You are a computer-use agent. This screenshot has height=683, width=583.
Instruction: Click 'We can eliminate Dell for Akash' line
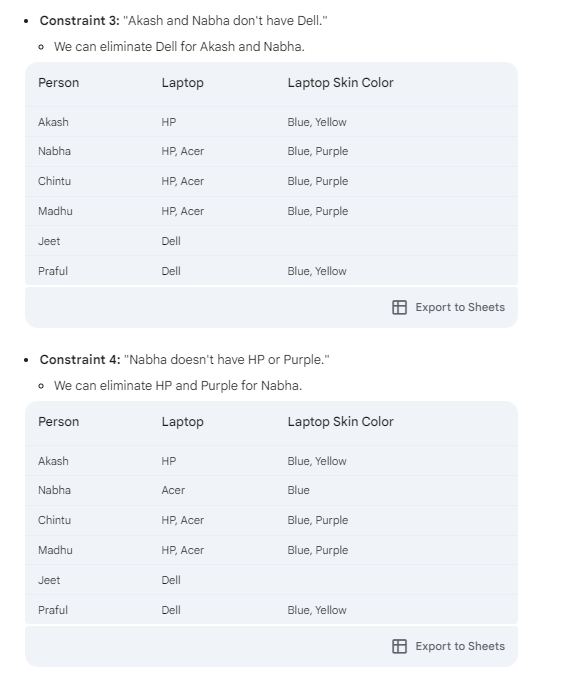point(179,47)
